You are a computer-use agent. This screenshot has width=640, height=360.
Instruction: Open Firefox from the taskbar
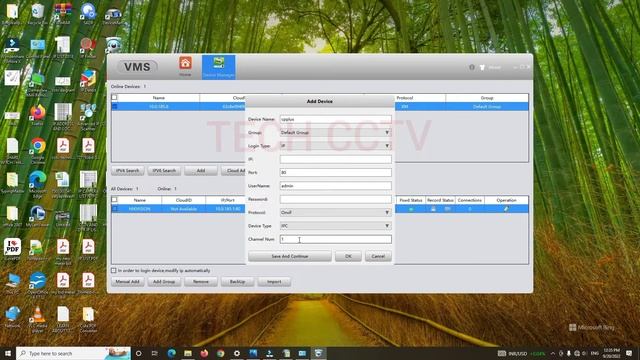[x=204, y=353]
